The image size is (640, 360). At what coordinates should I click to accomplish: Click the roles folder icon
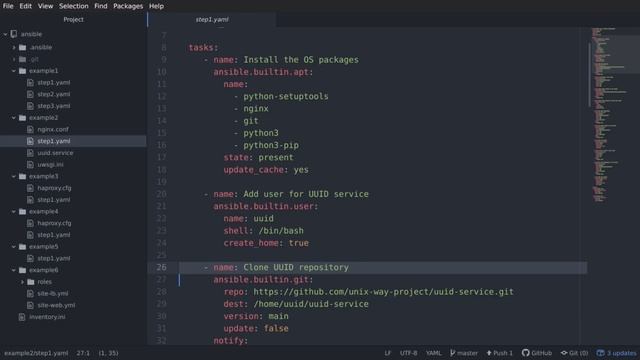31,282
